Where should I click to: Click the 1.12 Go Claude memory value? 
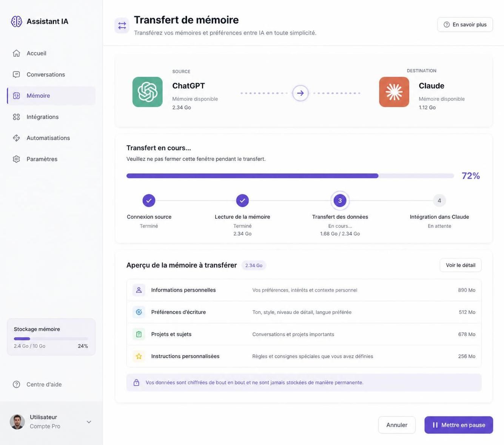(x=427, y=107)
